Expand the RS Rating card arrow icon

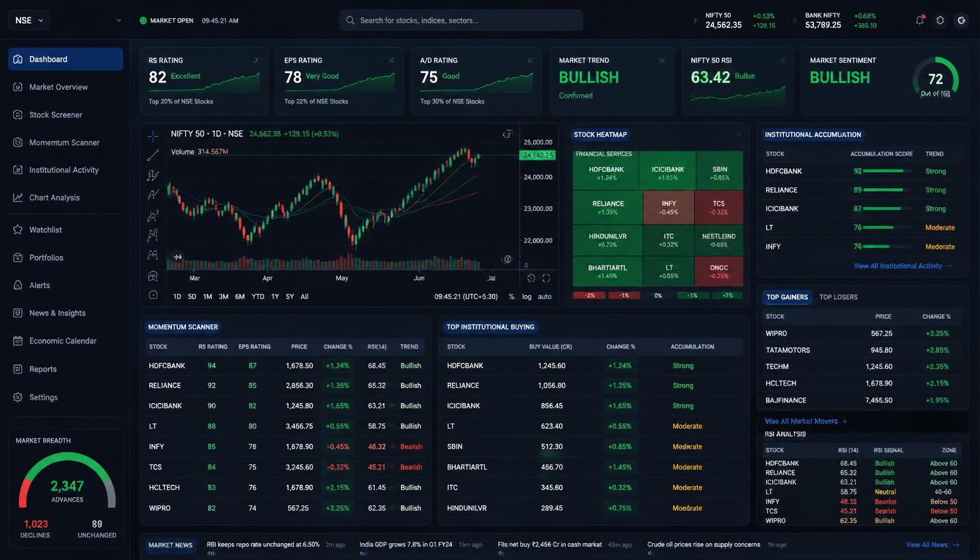255,61
